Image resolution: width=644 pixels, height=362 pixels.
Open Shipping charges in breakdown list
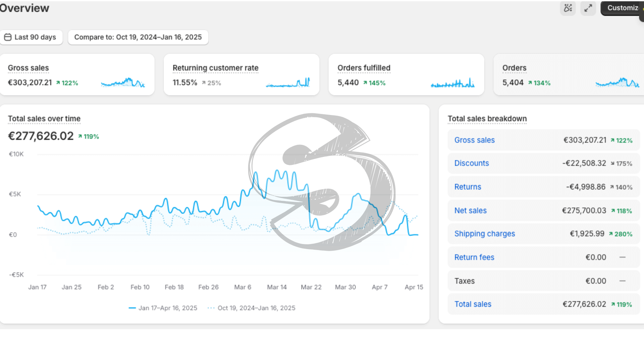tap(484, 234)
